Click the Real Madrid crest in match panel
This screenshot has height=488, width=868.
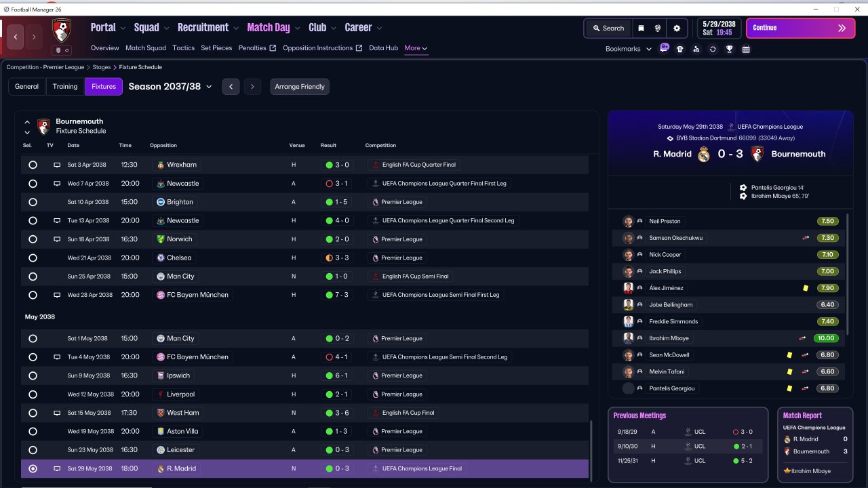tap(704, 154)
